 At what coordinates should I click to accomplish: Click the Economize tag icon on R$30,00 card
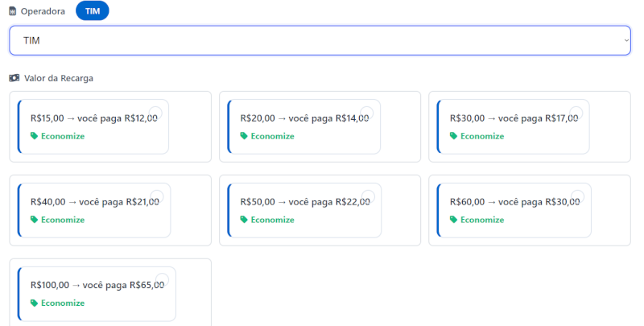click(453, 136)
